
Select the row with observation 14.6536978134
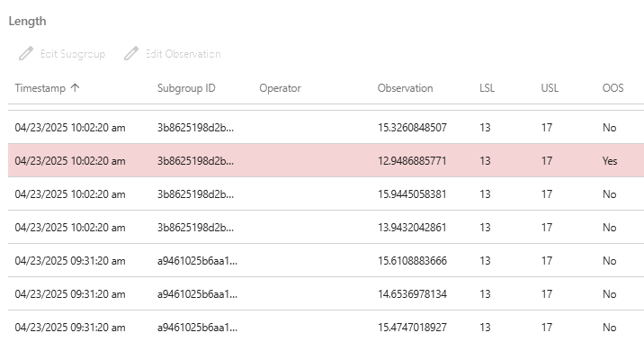pyautogui.click(x=326, y=294)
